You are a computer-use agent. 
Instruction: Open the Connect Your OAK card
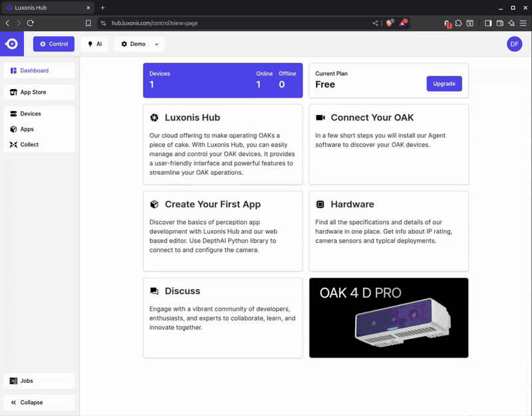coord(388,144)
